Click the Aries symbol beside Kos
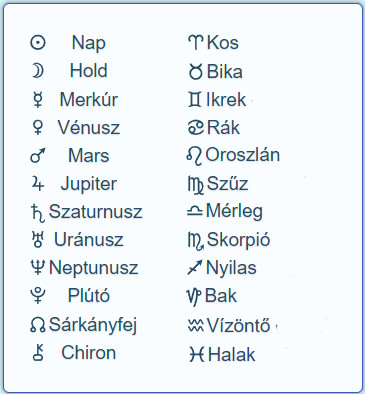Image resolution: width=365 pixels, height=394 pixels. coord(196,43)
